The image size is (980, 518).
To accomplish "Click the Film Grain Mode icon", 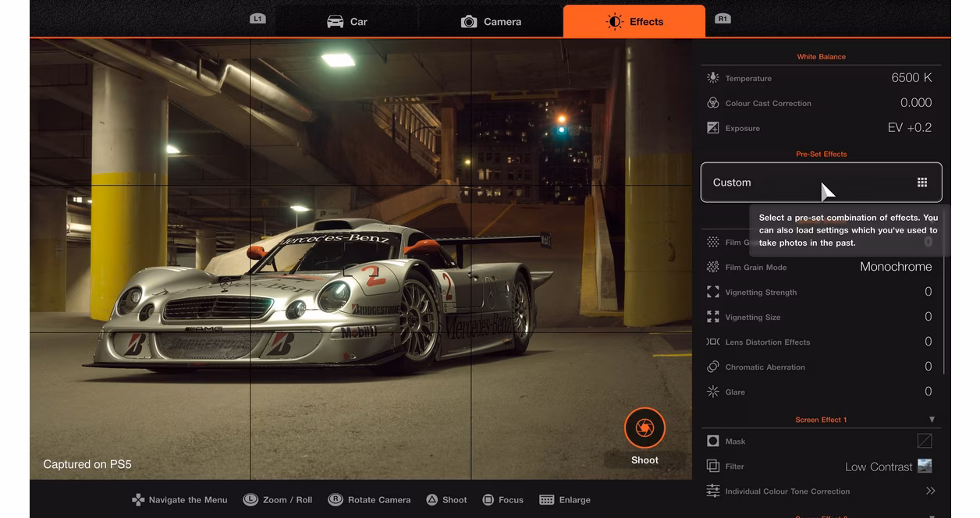I will (x=712, y=267).
